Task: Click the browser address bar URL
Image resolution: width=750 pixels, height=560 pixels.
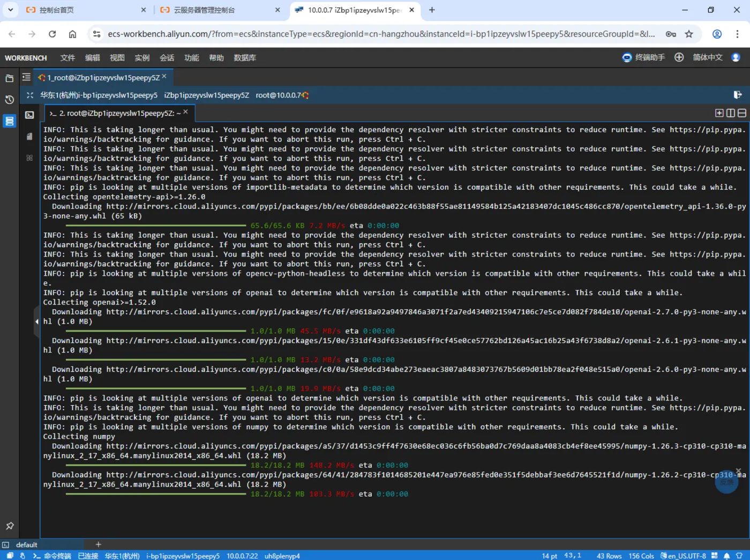Action: (381, 34)
